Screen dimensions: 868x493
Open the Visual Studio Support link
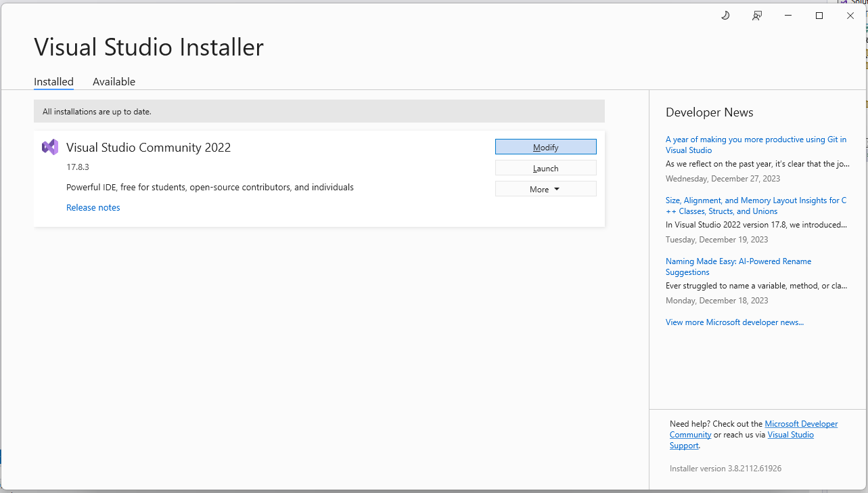(x=790, y=434)
